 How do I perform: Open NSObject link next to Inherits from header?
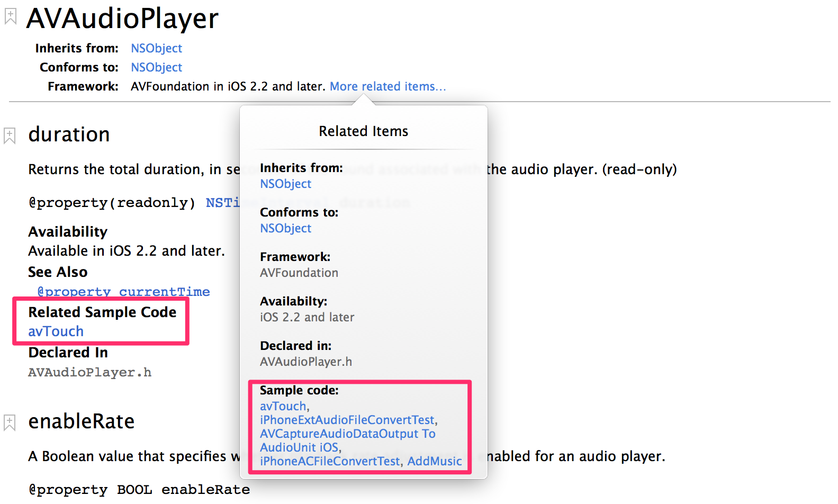coord(156,48)
